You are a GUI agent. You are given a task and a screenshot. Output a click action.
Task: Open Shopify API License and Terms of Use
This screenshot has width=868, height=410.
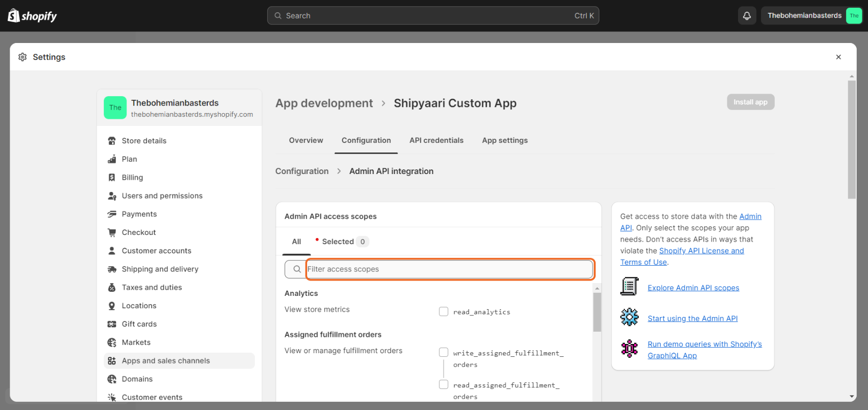701,251
